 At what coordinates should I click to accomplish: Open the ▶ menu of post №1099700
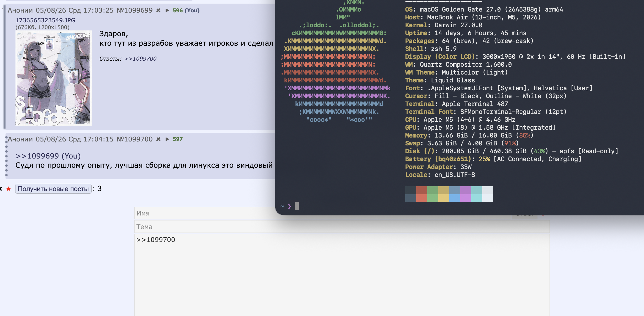click(x=167, y=139)
